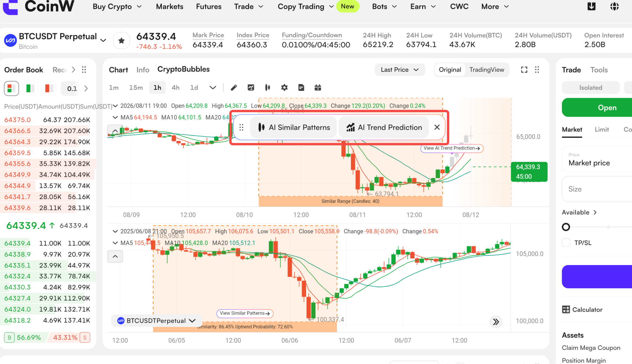Select the buy-only order book view

[x=30, y=88]
